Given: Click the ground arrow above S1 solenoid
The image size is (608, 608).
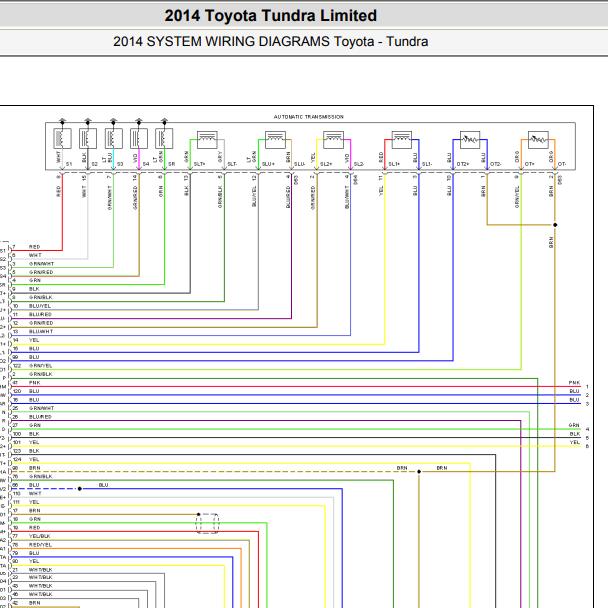Looking at the screenshot, I should point(62,121).
